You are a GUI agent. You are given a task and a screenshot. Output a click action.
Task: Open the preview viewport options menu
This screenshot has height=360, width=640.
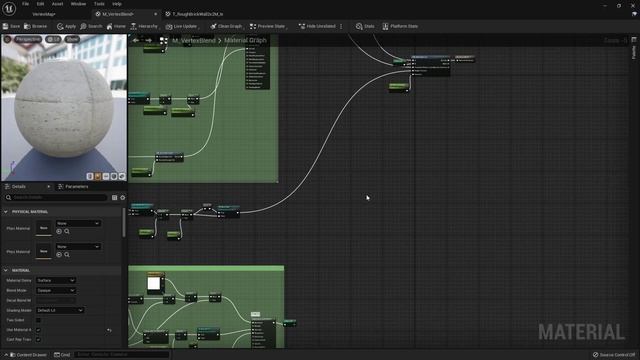click(x=7, y=39)
